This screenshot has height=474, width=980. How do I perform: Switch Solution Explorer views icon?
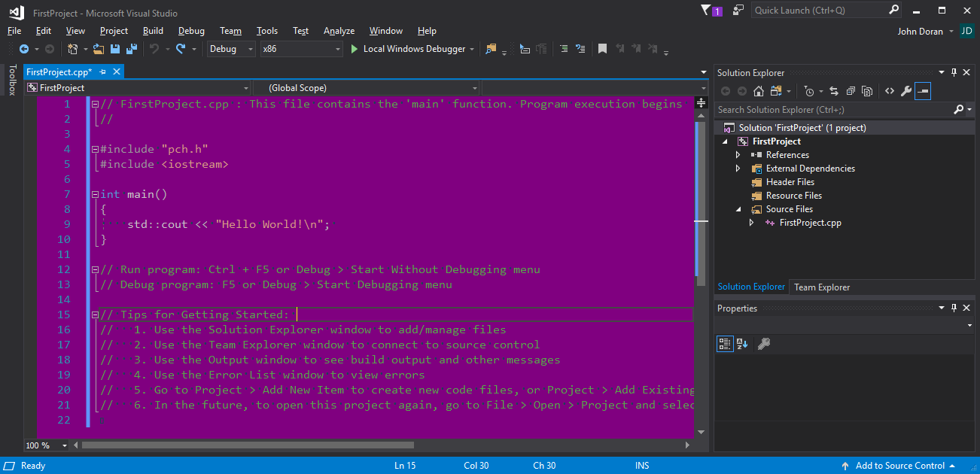click(775, 91)
